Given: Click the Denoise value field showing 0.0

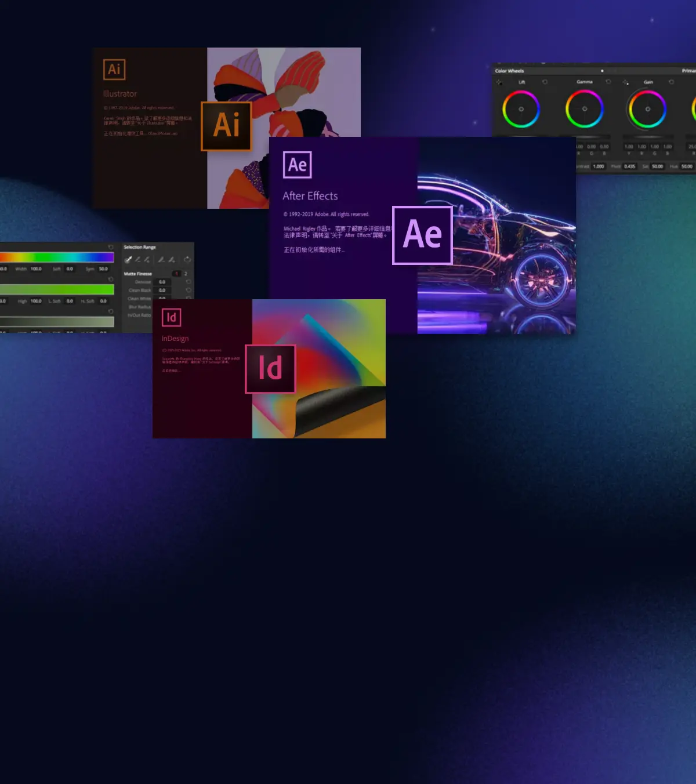Looking at the screenshot, I should click(162, 282).
